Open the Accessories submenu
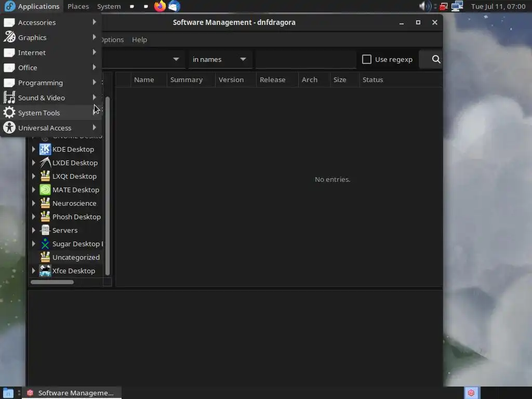Screen dimensions: 532x399 [50, 22]
